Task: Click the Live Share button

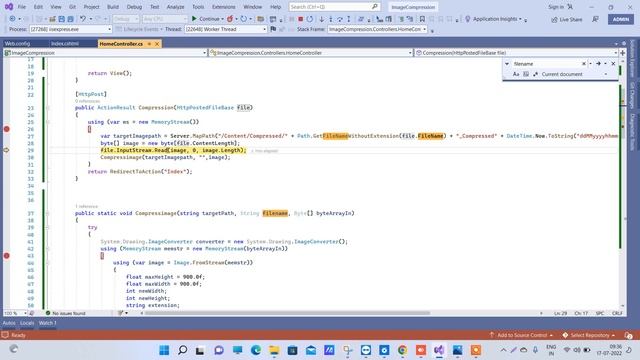Action: (567, 19)
